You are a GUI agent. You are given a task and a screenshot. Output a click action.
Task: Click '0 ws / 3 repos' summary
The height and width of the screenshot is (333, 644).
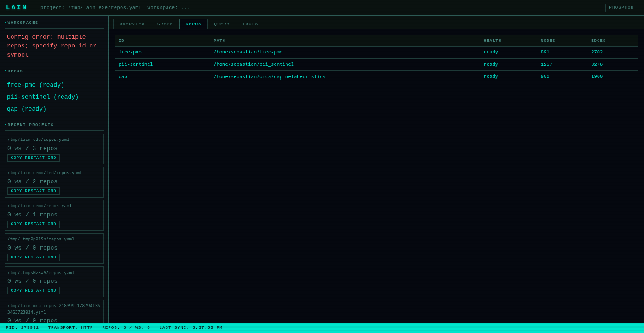(32, 148)
